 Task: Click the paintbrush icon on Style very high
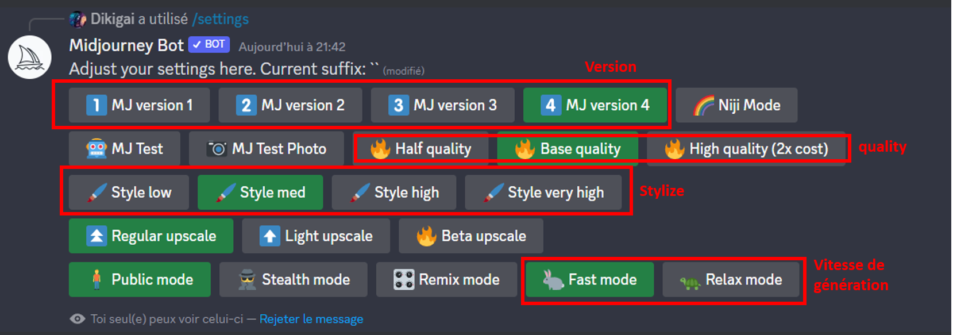click(x=493, y=192)
